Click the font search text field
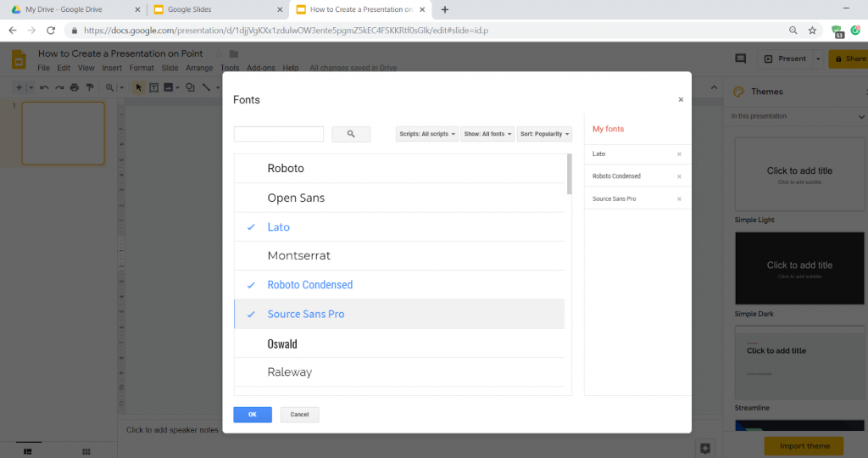This screenshot has height=458, width=868. coord(279,134)
